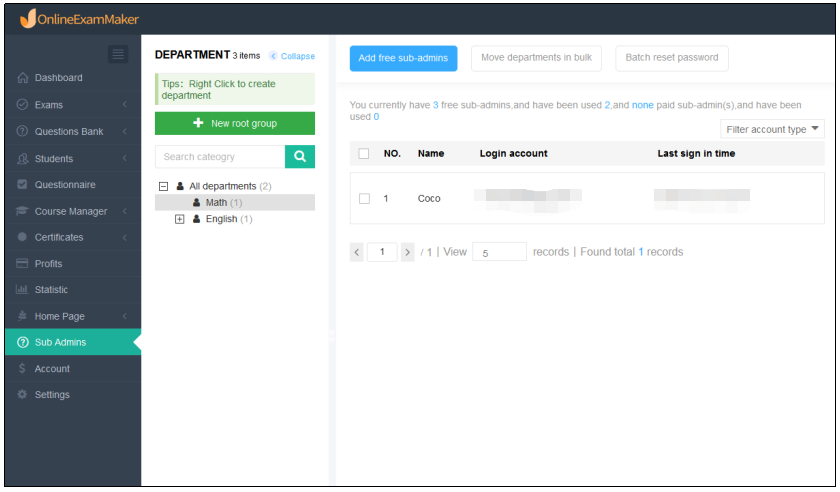Open the Questionnaire menu item
Image resolution: width=840 pixels, height=492 pixels.
(x=65, y=184)
